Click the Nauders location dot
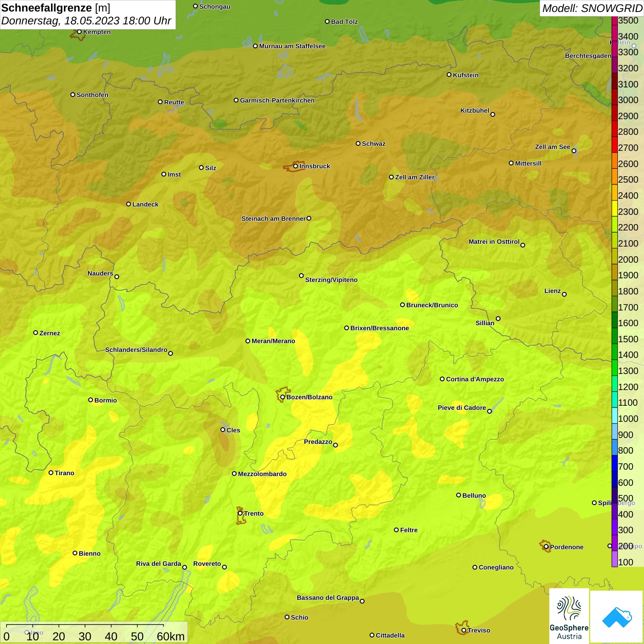 [117, 277]
